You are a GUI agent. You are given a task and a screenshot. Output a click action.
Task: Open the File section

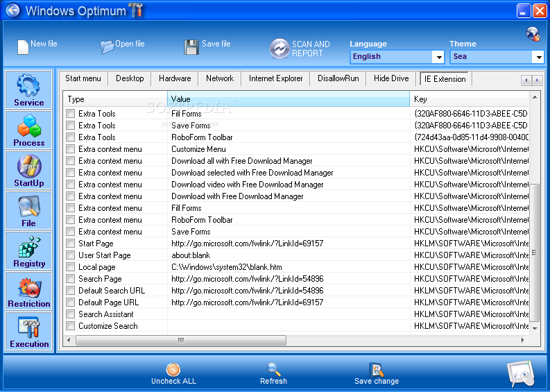pos(28,210)
